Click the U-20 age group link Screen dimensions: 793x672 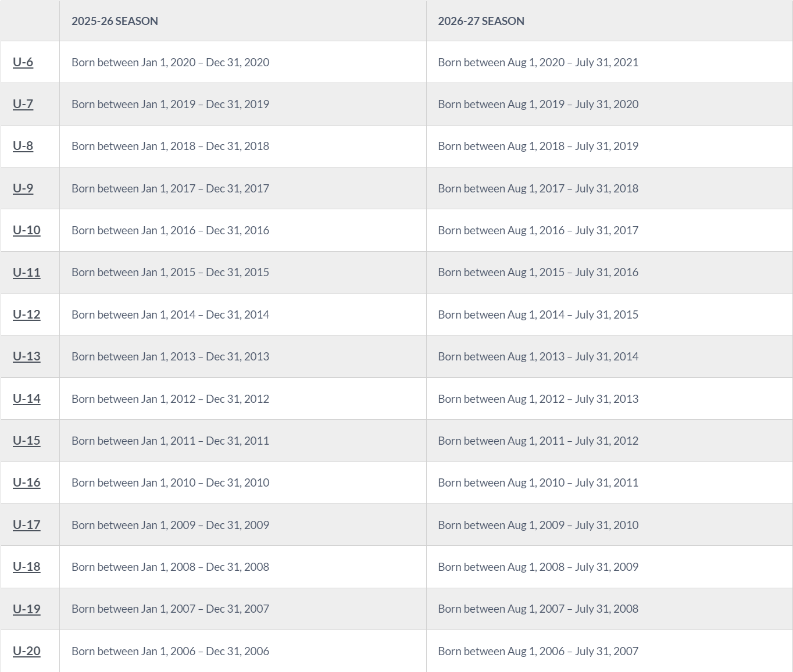pos(27,651)
